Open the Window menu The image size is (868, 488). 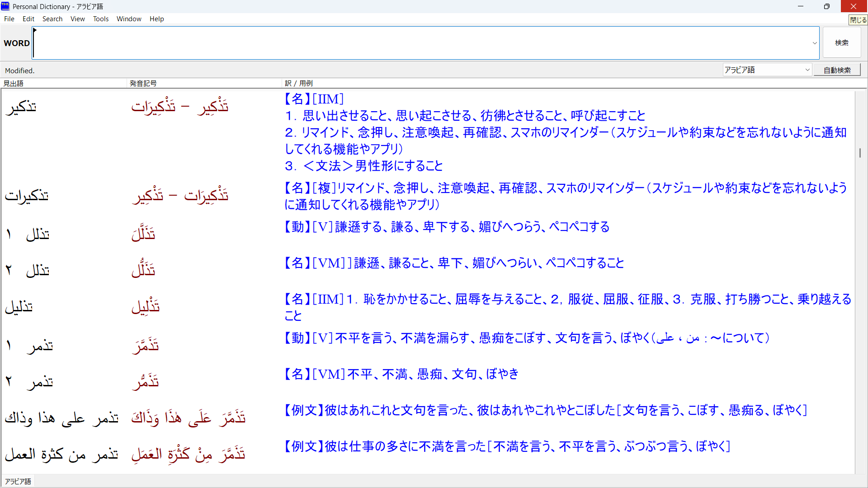[129, 19]
